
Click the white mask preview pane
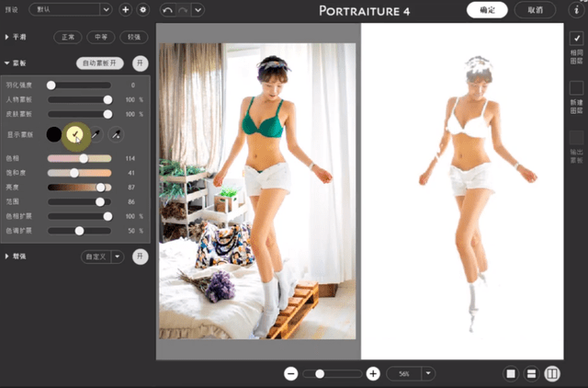pos(462,191)
